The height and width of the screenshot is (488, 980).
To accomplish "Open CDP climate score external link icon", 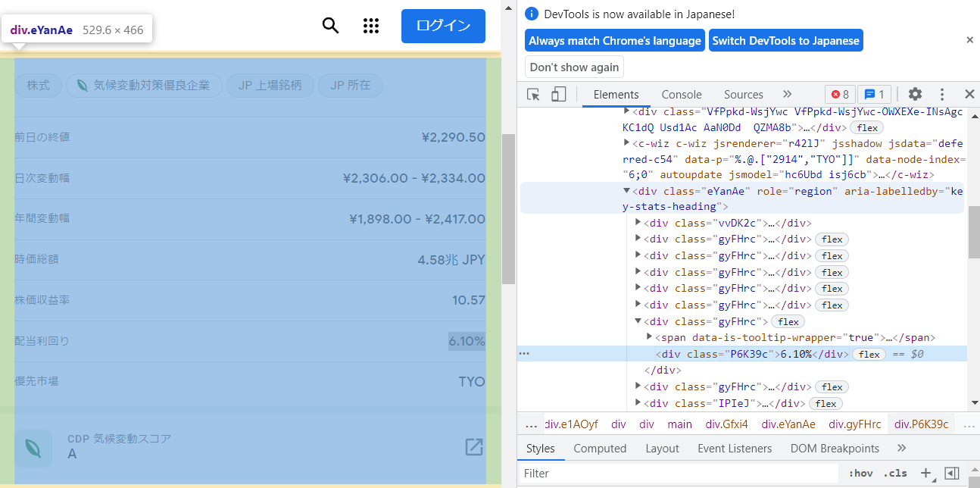I will [474, 447].
